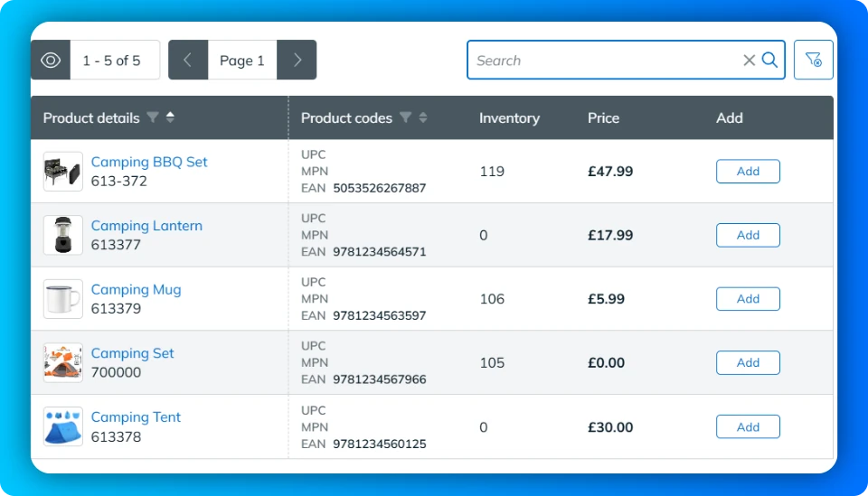Open the Camping Set link
Image resolution: width=868 pixels, height=496 pixels.
point(132,352)
